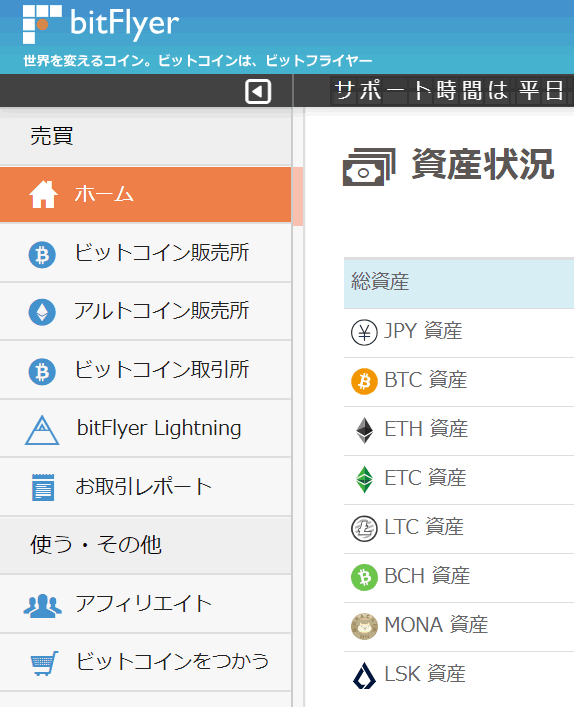Click the shopping cart icon for ビットコインをつかう
The width and height of the screenshot is (574, 707).
coord(44,663)
